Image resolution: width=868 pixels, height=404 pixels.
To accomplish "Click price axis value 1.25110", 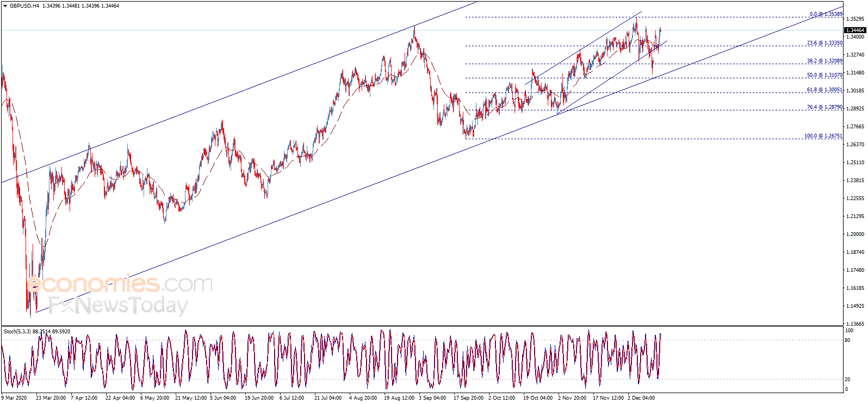I will (x=854, y=163).
